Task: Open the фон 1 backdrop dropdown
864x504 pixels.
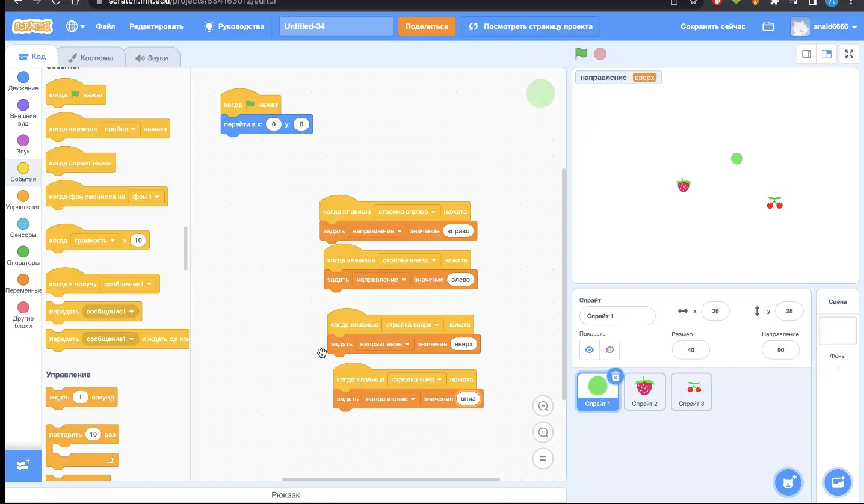Action: pos(146,197)
